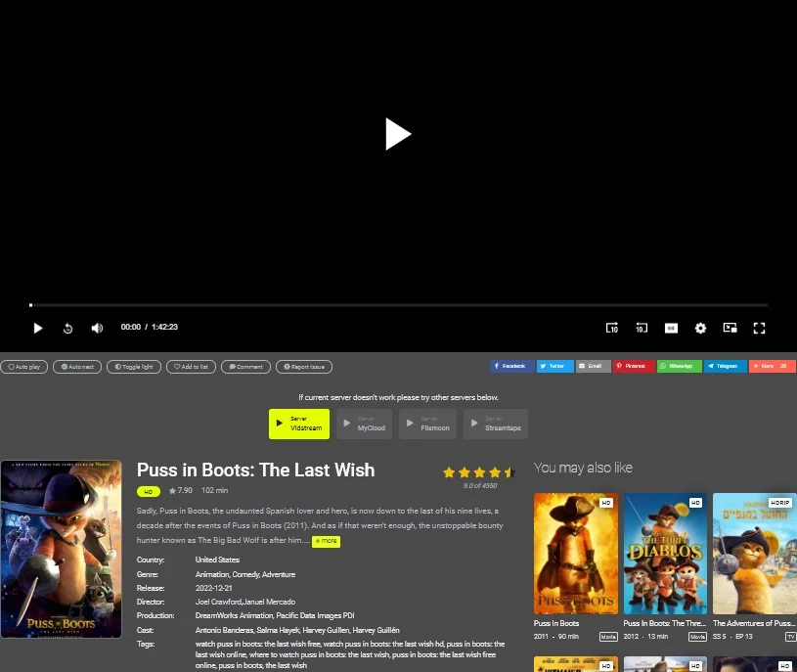The height and width of the screenshot is (672, 797).
Task: Switch to Streamtape server
Action: pyautogui.click(x=496, y=424)
